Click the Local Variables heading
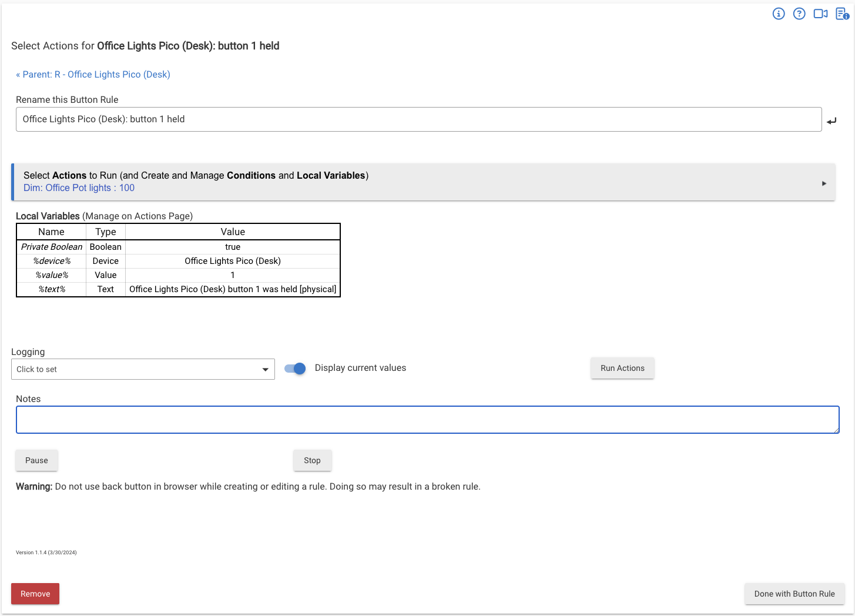 [x=48, y=216]
